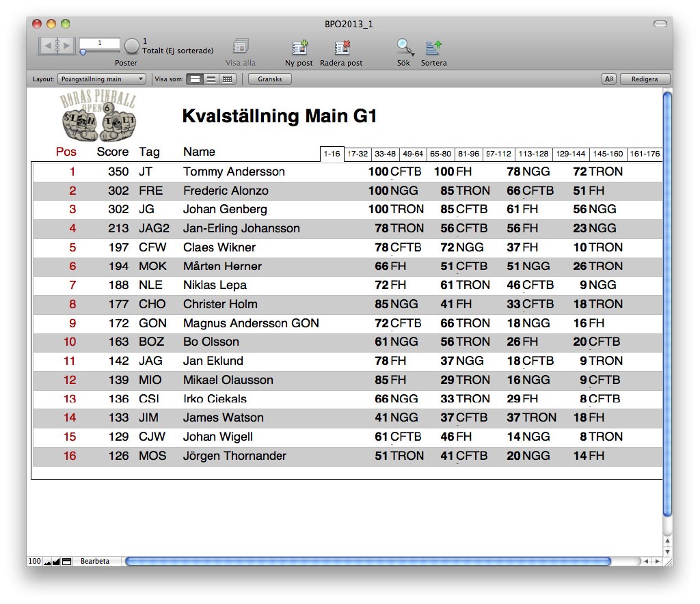Click the tag JAG2

tap(154, 228)
